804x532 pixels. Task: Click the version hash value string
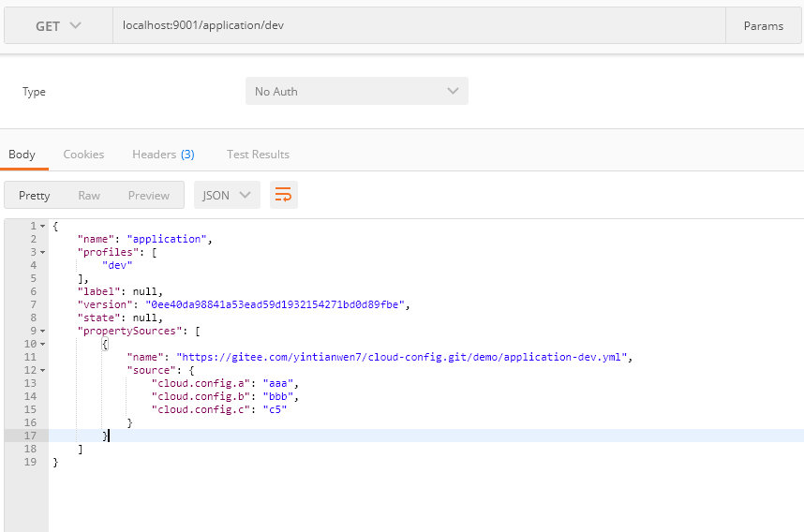(277, 304)
